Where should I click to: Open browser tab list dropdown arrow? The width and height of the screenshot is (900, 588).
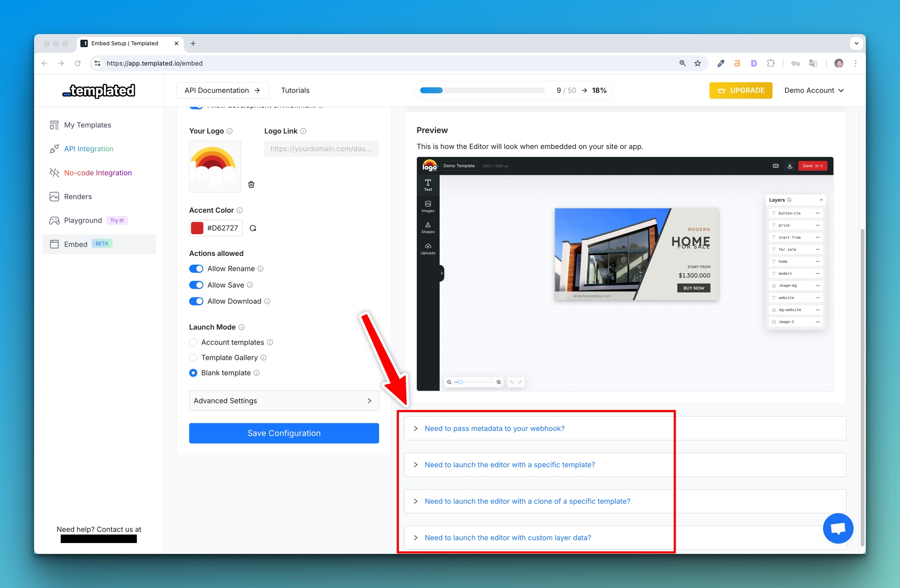[856, 43]
